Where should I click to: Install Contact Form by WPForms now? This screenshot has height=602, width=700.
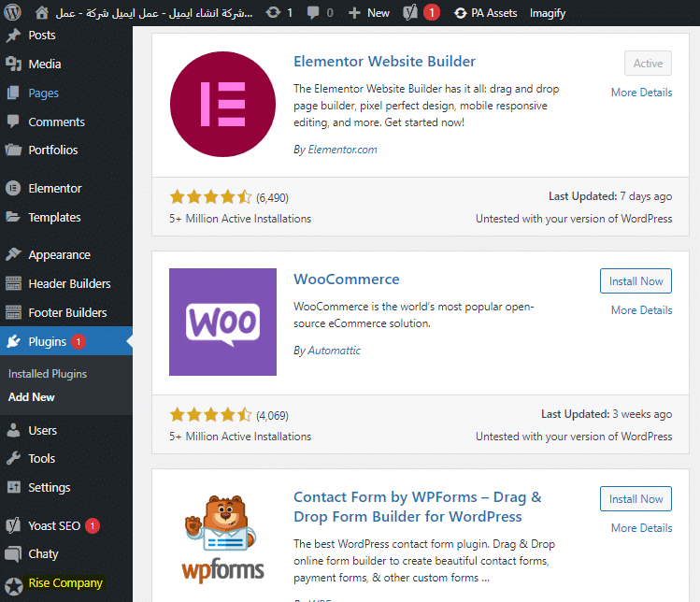pos(636,499)
